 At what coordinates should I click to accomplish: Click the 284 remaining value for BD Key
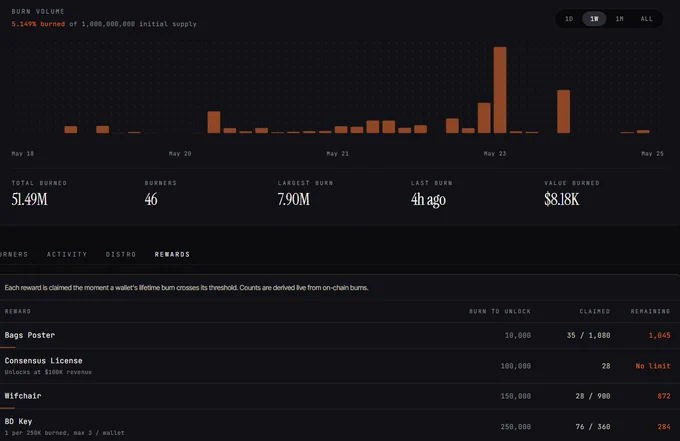(x=664, y=427)
